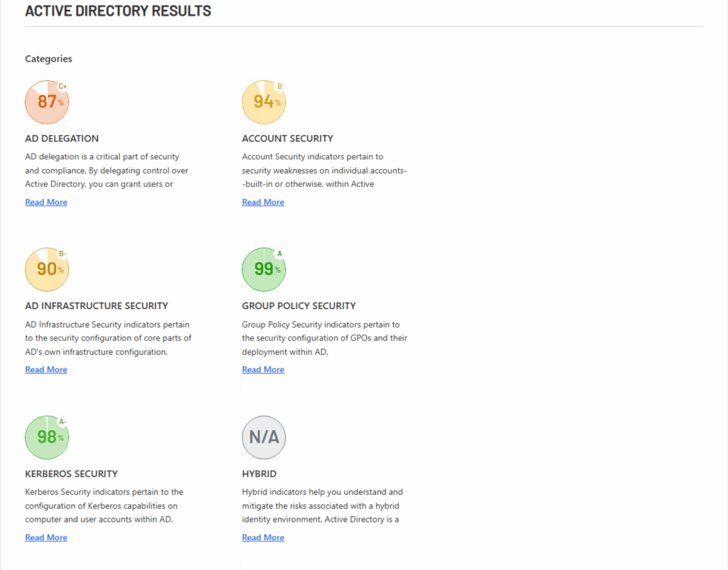The width and height of the screenshot is (728, 570).
Task: Follow Read More link for AD Infrastructure Security
Action: point(46,370)
